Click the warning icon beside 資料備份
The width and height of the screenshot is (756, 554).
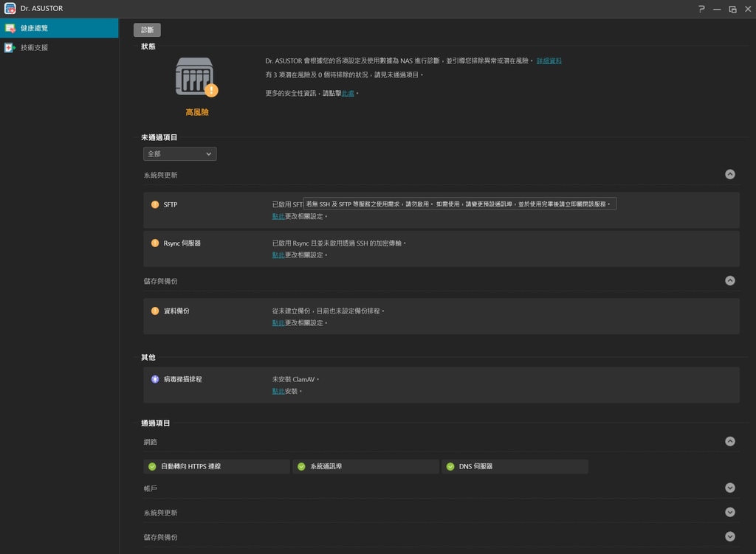pos(155,311)
